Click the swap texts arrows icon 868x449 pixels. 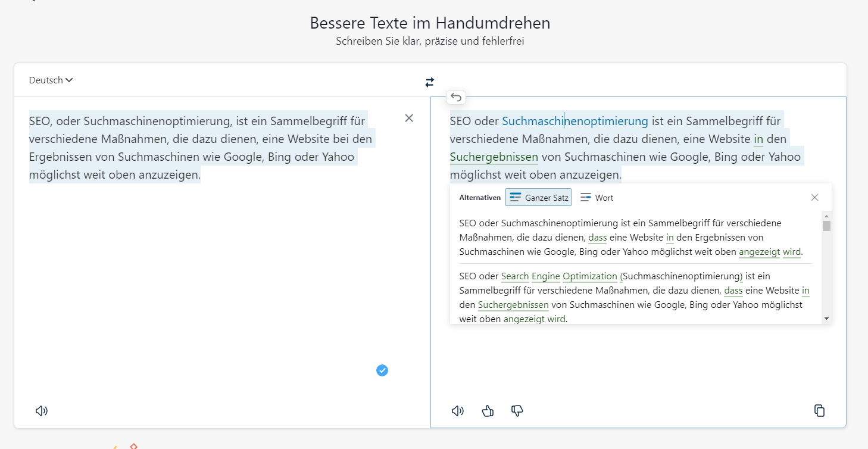point(430,82)
